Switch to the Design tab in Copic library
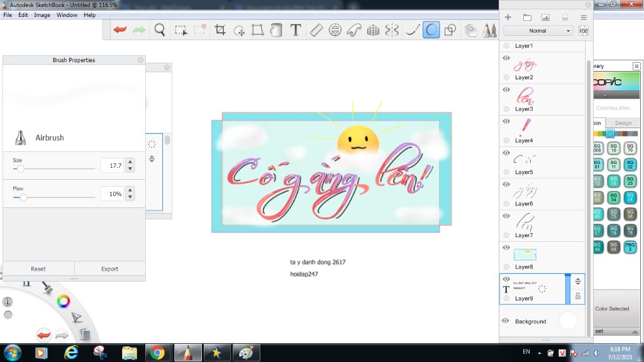The width and height of the screenshot is (644, 362). pos(623,123)
